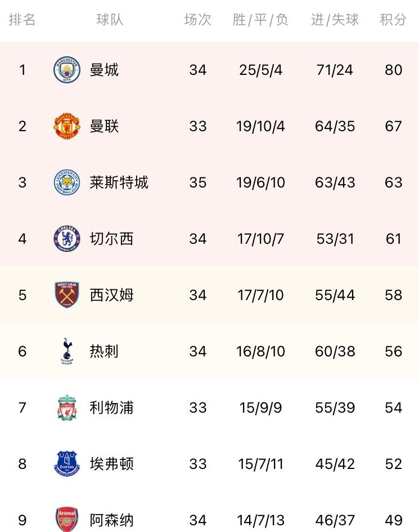This screenshot has width=419, height=532.
Task: Tap the 球队 column header
Action: 110,20
